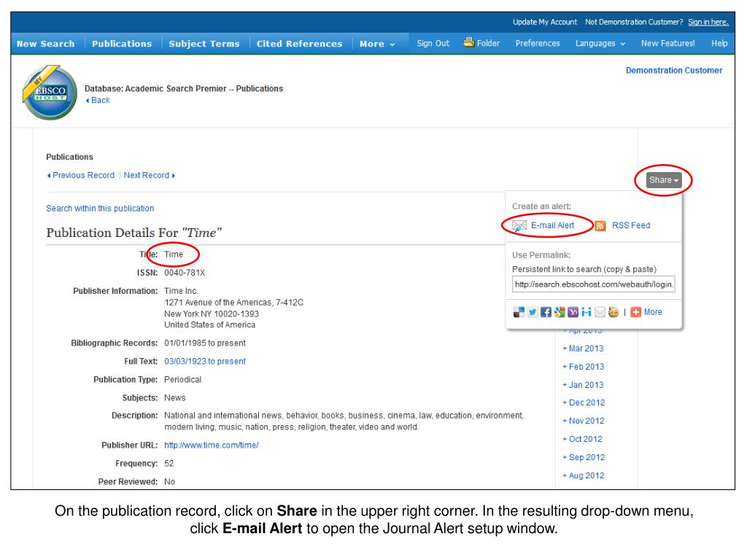Click the Frequency value 52
The height and width of the screenshot is (560, 747).
click(x=169, y=464)
